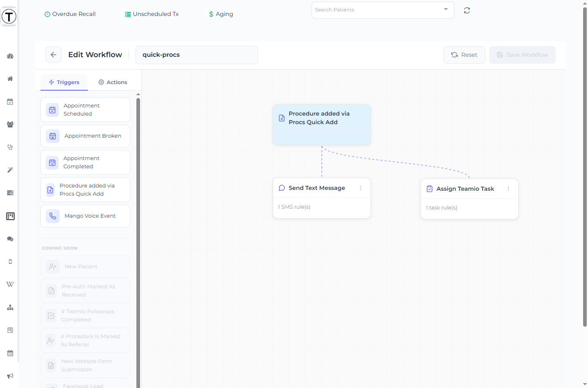Viewport: 588px width, 388px height.
Task: Switch to the Actions tab
Action: [x=113, y=82]
